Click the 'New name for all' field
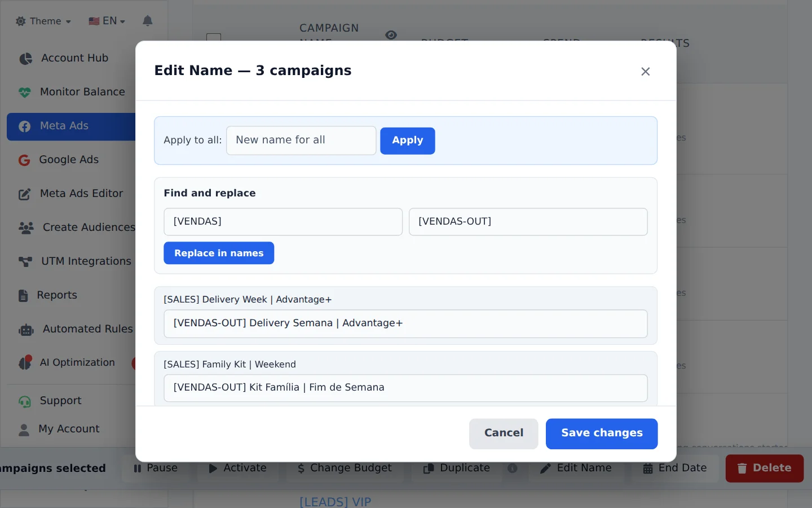This screenshot has width=812, height=508. click(x=301, y=141)
